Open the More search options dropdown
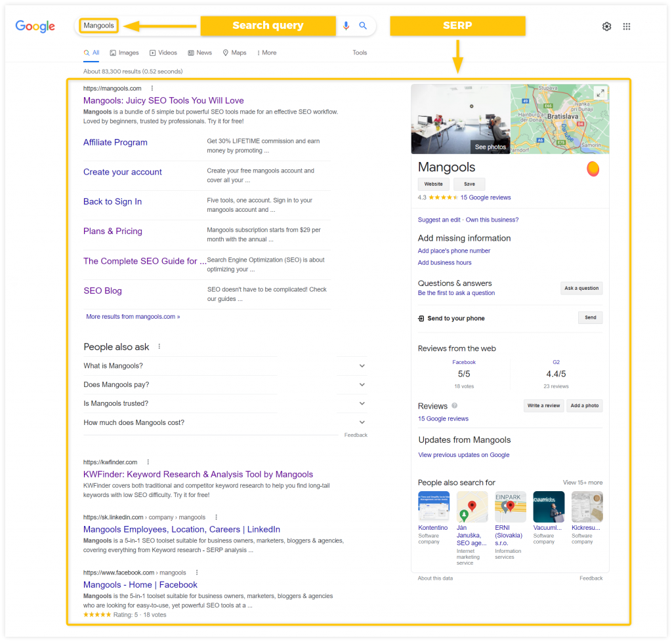The height and width of the screenshot is (642, 672). [x=266, y=52]
